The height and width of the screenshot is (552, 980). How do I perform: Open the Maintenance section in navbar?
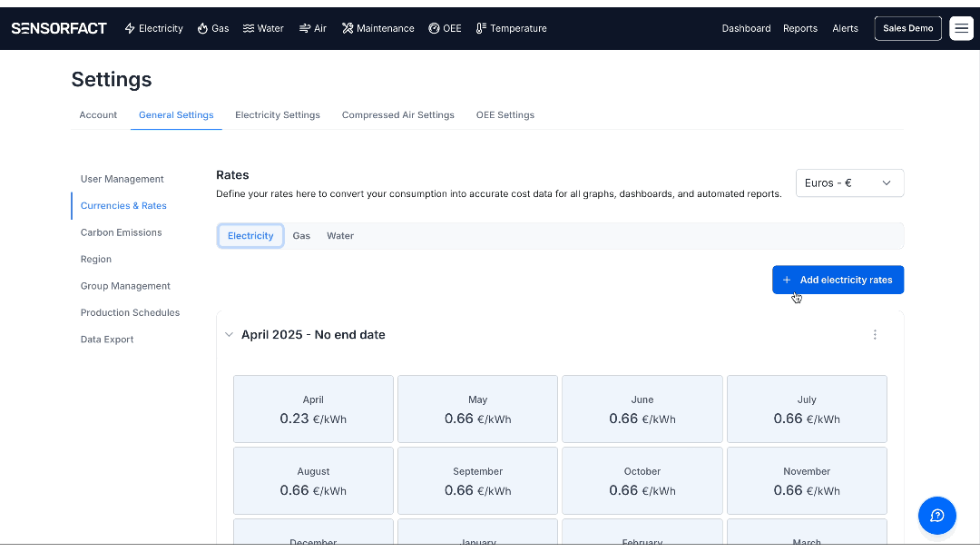pos(378,28)
